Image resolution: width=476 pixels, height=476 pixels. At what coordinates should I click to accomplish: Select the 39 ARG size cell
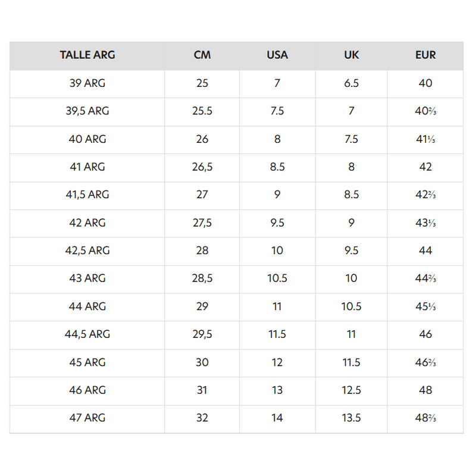(87, 83)
